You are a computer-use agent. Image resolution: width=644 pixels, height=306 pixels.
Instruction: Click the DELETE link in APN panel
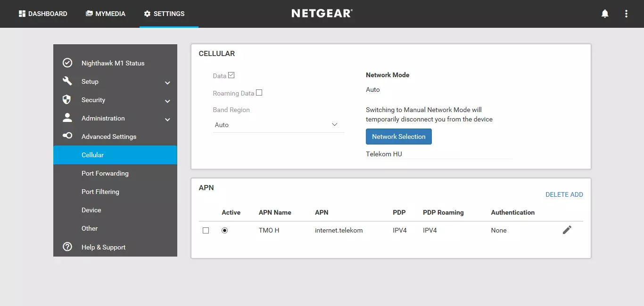[557, 194]
